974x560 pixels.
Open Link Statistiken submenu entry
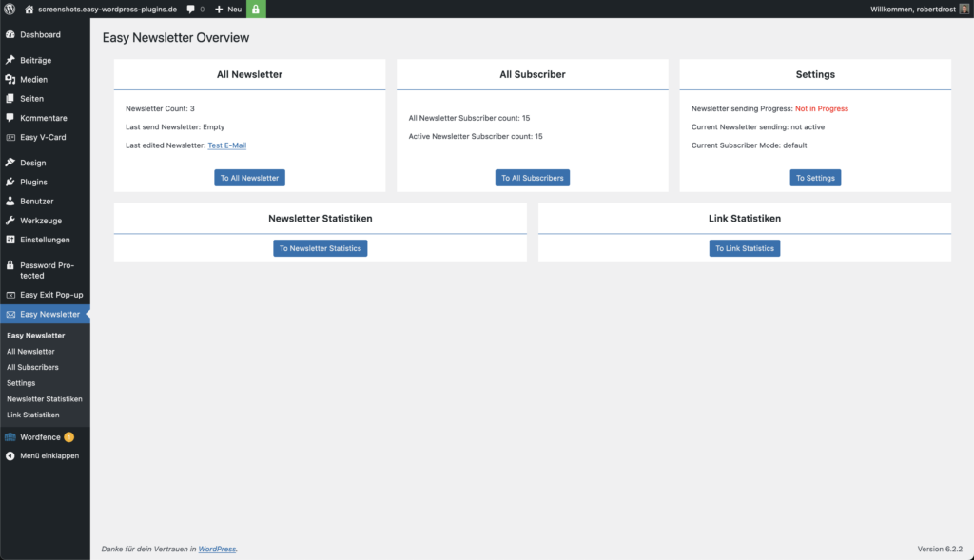click(33, 415)
